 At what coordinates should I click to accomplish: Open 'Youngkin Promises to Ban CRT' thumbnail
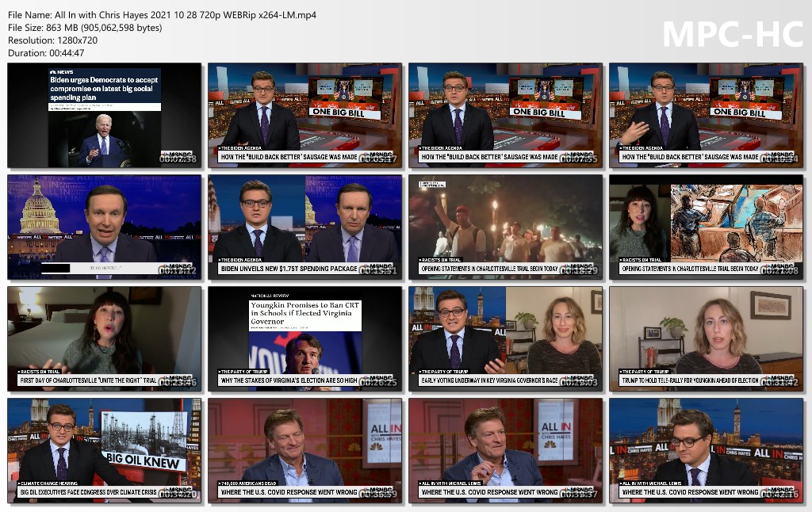[x=305, y=339]
